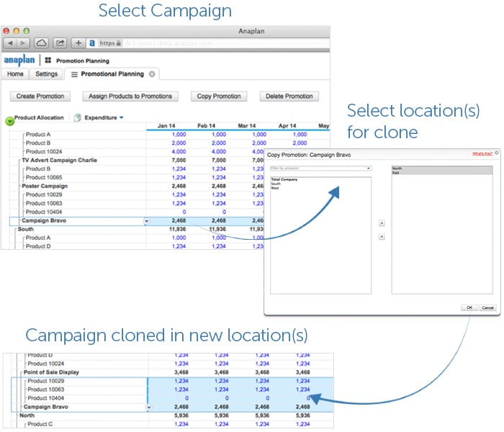Click the Anaplan favicon in address bar
The image size is (504, 432).
pyautogui.click(x=92, y=42)
